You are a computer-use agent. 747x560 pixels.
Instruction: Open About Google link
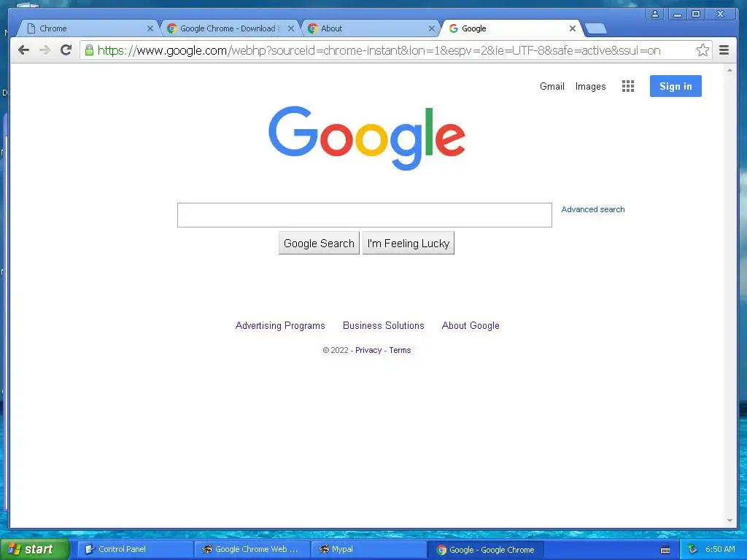pos(471,326)
